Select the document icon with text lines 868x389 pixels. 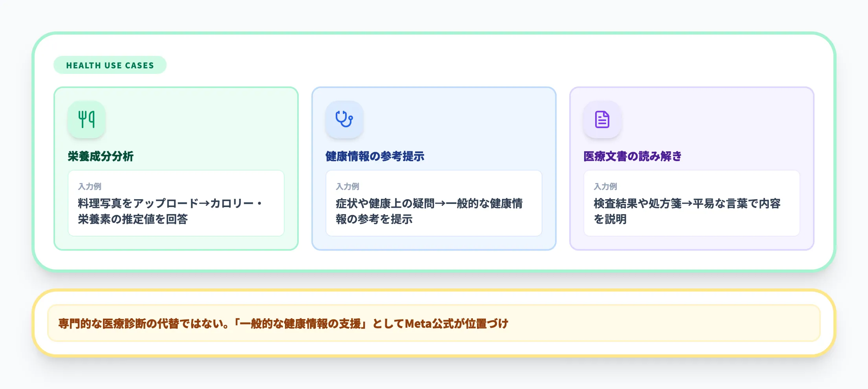click(602, 119)
